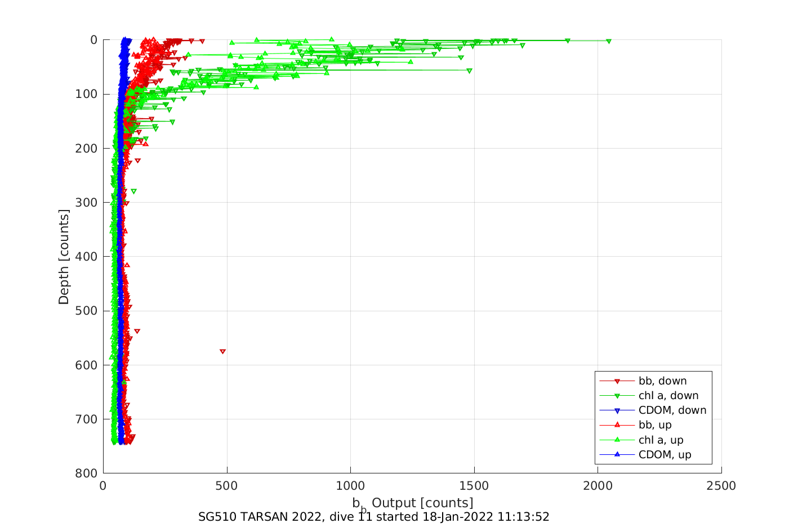Click the green chl marker near depth 280
Image resolution: width=798 pixels, height=532 pixels.
tap(133, 191)
